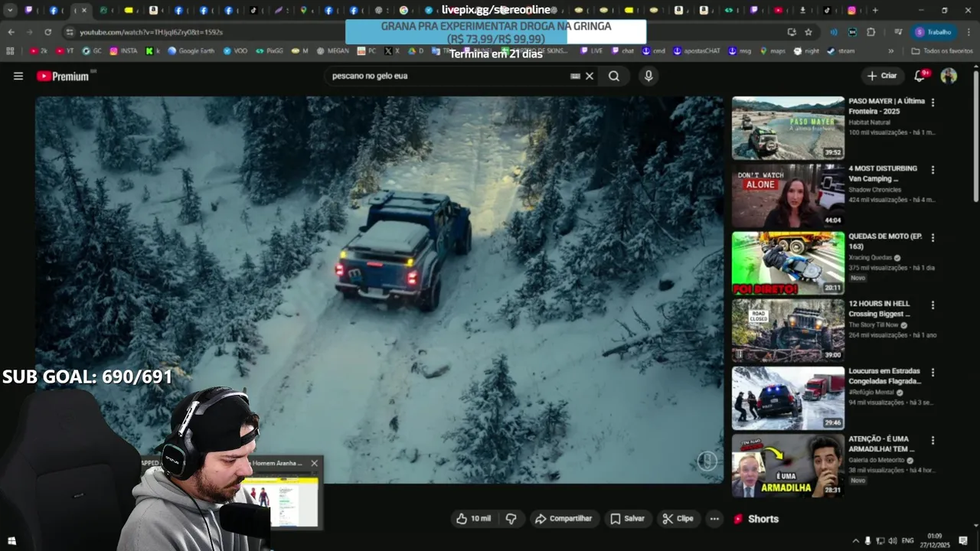Close the active YouTube tab
This screenshot has height=551, width=980.
coord(84,10)
